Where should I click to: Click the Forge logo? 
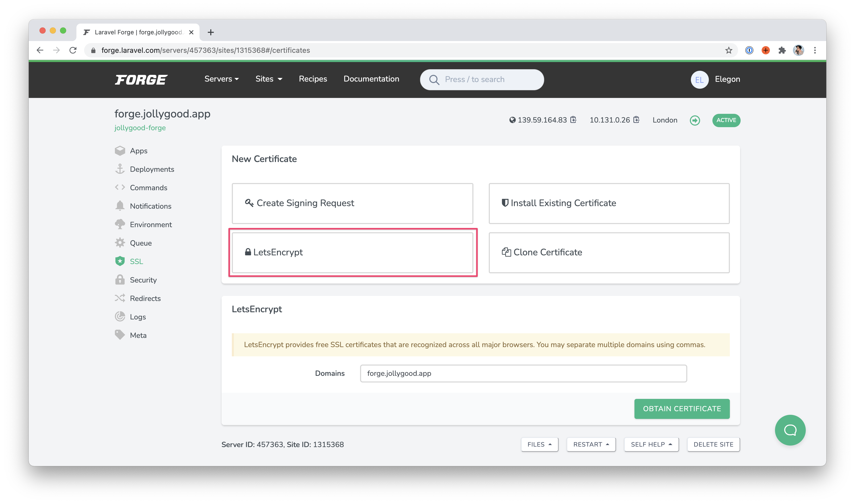141,79
